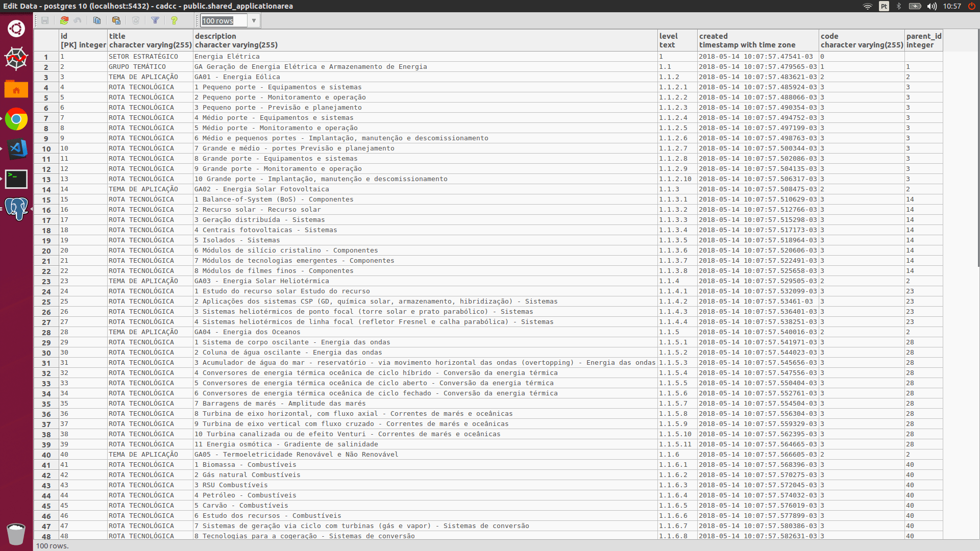Open pgAdmin help
Image resolution: width=980 pixels, height=551 pixels.
[174, 20]
